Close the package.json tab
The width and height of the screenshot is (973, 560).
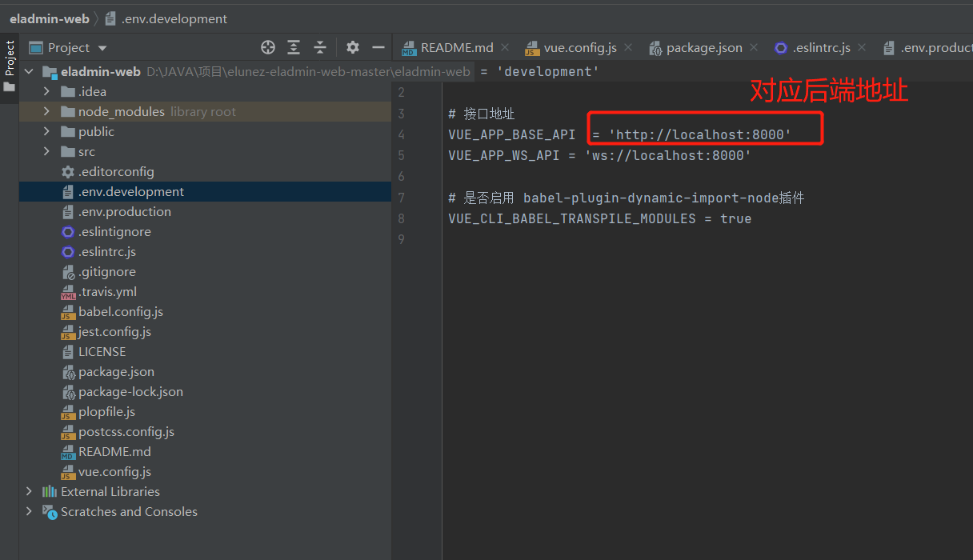754,48
